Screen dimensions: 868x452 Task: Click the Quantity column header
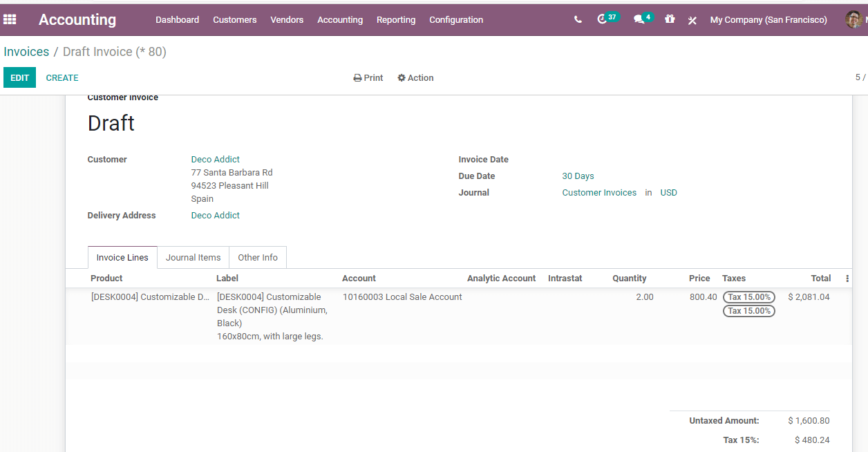click(629, 279)
